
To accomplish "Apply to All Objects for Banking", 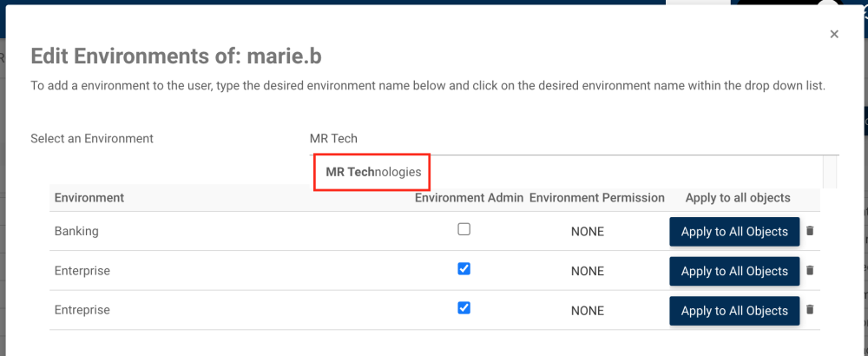I will (734, 232).
